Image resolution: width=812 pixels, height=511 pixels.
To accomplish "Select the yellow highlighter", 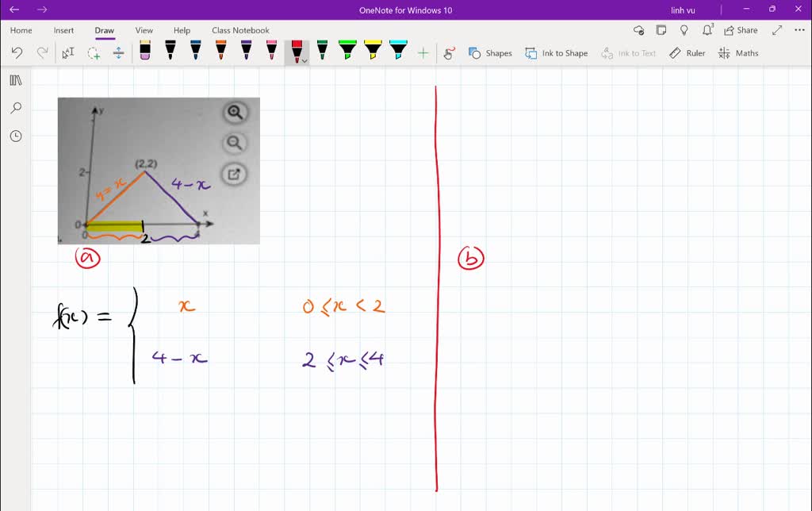I will [x=374, y=50].
